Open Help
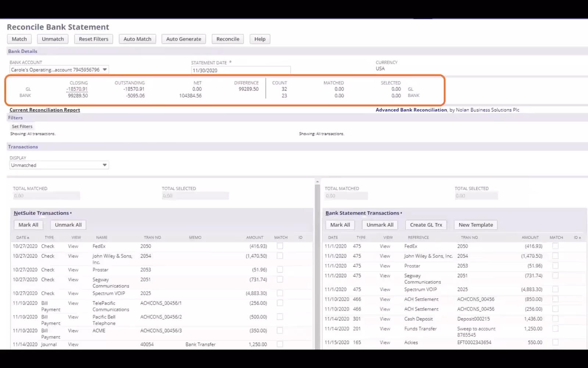588x368 pixels. 259,39
